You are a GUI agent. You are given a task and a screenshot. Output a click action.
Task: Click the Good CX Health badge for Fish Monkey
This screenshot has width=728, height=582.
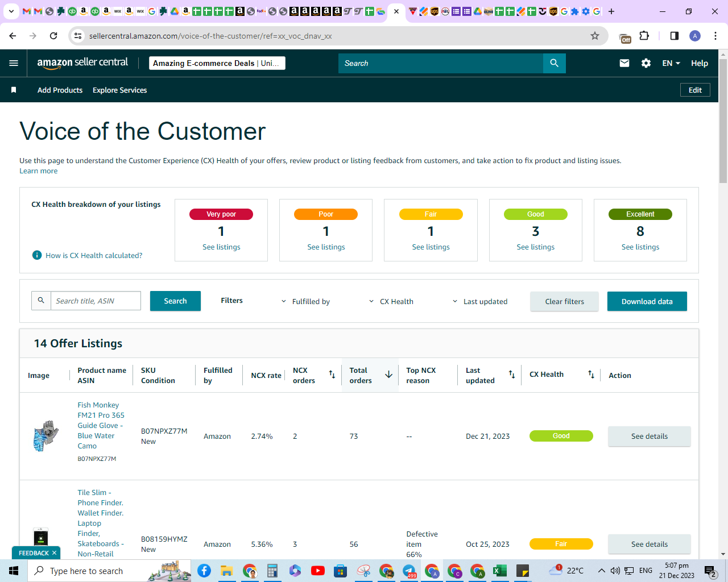(x=561, y=436)
